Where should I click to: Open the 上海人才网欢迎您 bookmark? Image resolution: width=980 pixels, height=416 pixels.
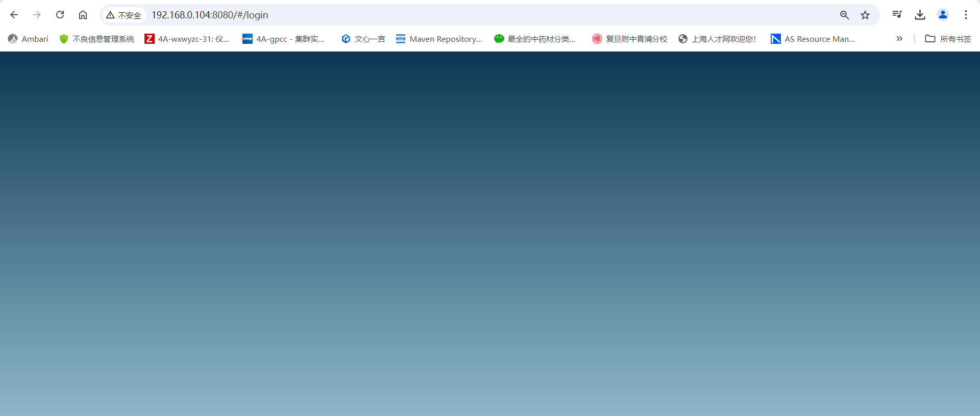click(x=717, y=39)
